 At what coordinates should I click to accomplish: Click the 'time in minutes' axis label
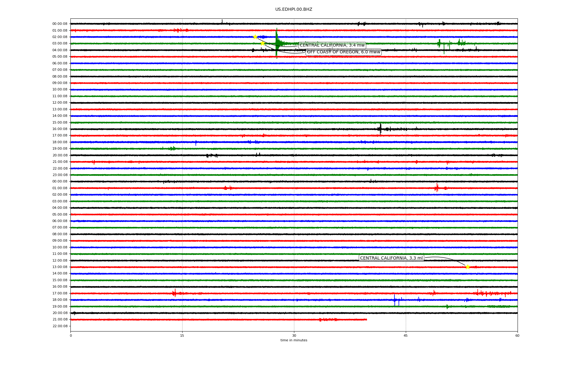(294, 340)
